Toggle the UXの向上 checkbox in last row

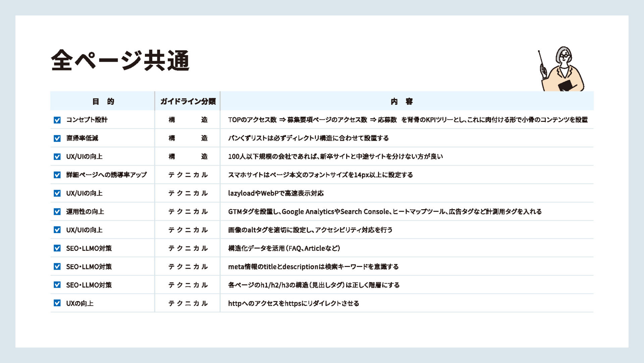(x=57, y=303)
